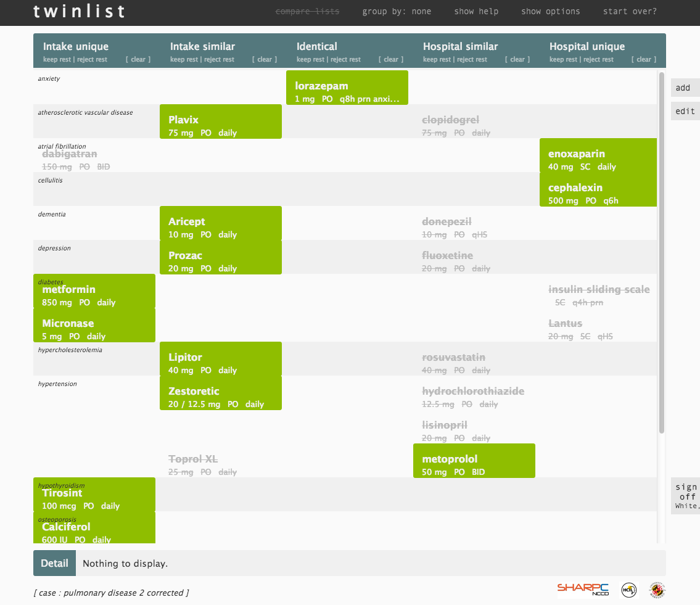Click the Detail panel label
Viewport: 700px width, 605px height.
pyautogui.click(x=54, y=563)
